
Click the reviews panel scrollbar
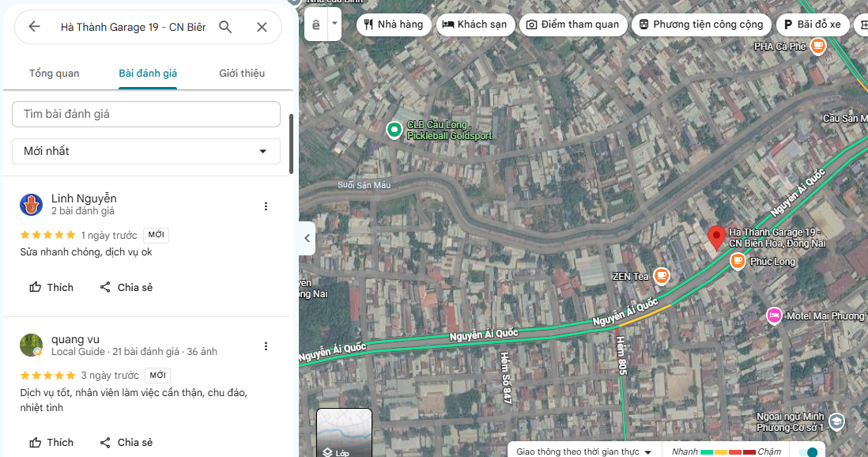coord(291,143)
